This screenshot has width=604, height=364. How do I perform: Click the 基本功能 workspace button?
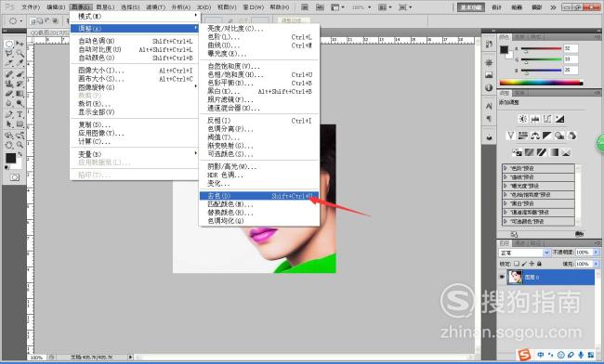pos(471,7)
